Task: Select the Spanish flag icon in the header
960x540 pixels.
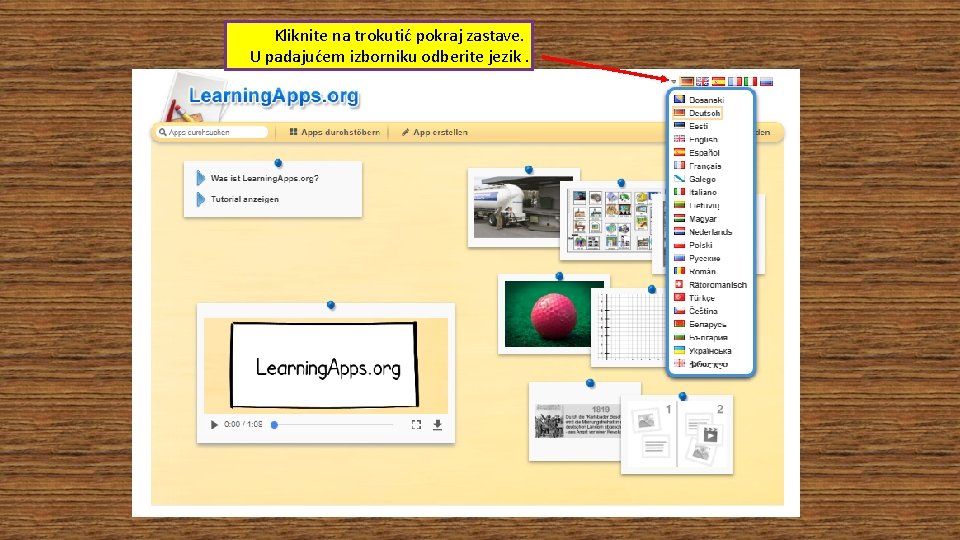Action: [x=719, y=81]
